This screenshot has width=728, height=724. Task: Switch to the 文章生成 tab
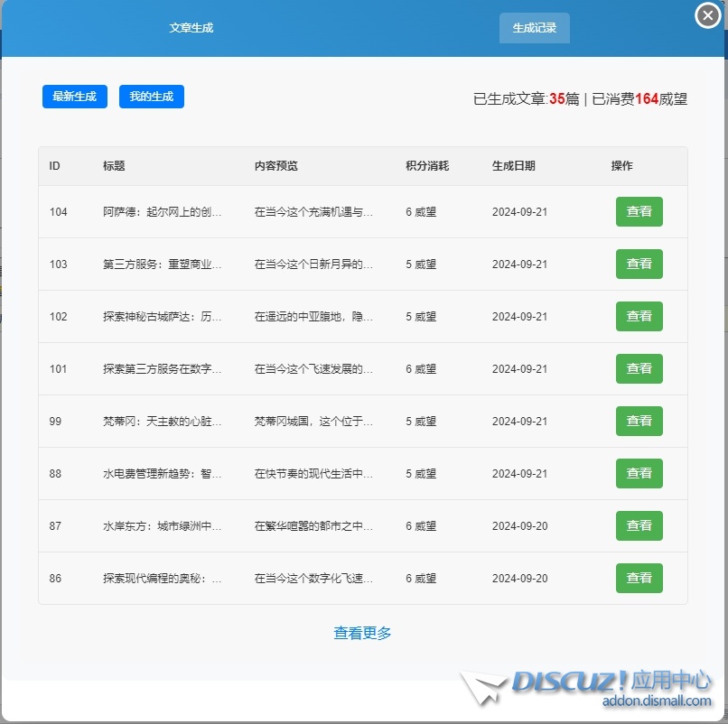pos(191,28)
